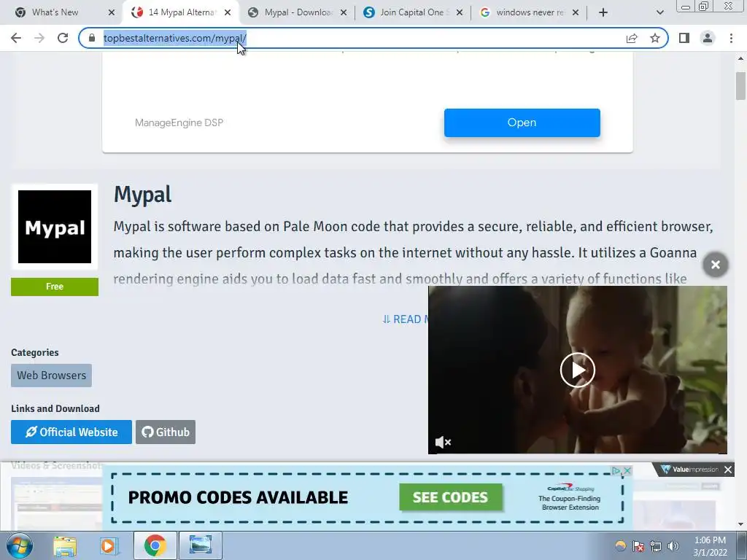Open taskbar clock showing 1:06 PM
747x560 pixels.
coord(710,545)
